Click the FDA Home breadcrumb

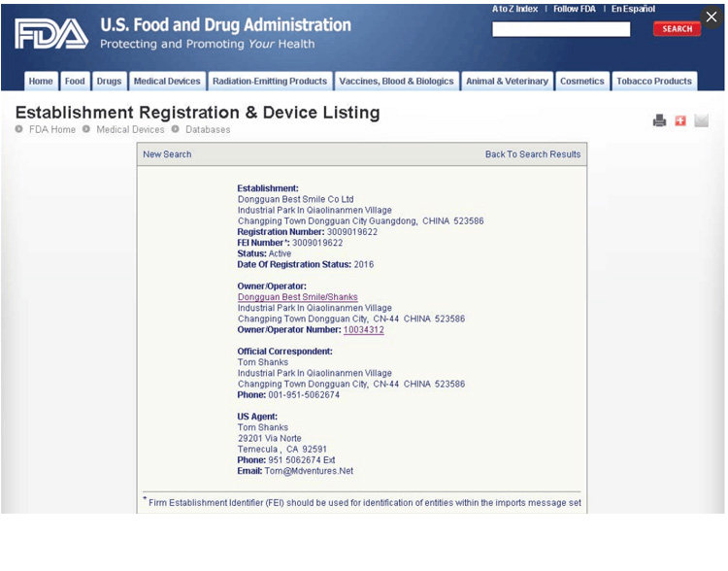tap(52, 129)
